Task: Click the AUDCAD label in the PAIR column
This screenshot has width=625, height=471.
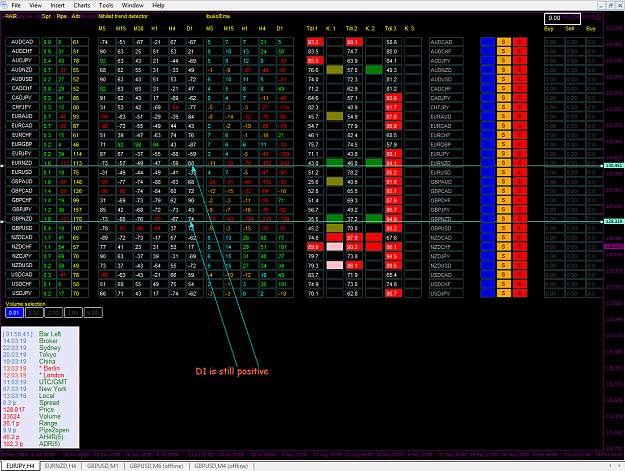Action: (22, 42)
